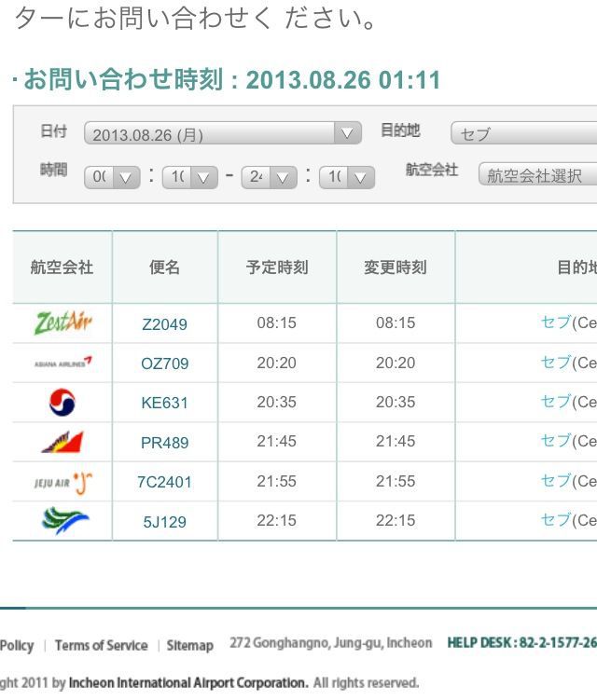Open flight KE631 details
This screenshot has height=700, width=597.
tap(164, 403)
